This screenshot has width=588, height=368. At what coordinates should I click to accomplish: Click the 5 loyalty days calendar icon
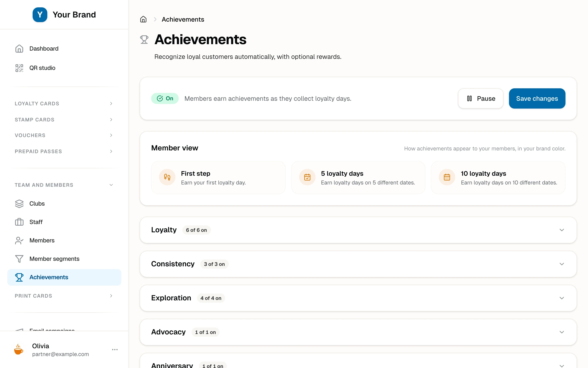[x=307, y=177]
